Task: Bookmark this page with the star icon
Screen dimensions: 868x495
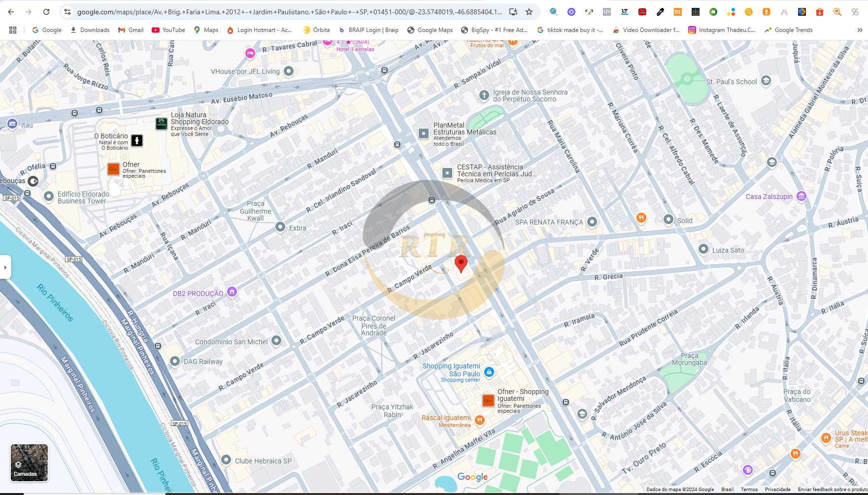Action: [529, 12]
